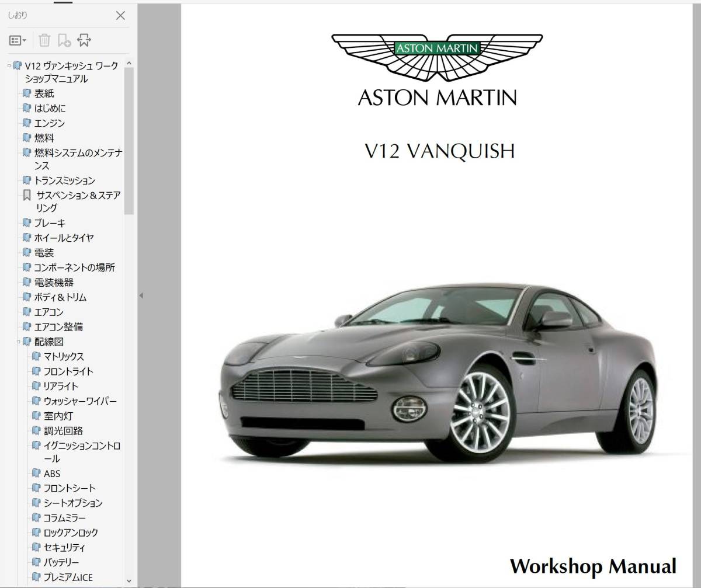Click the bookmark icon beside マトリックス
This screenshot has height=588, width=701.
click(x=36, y=356)
